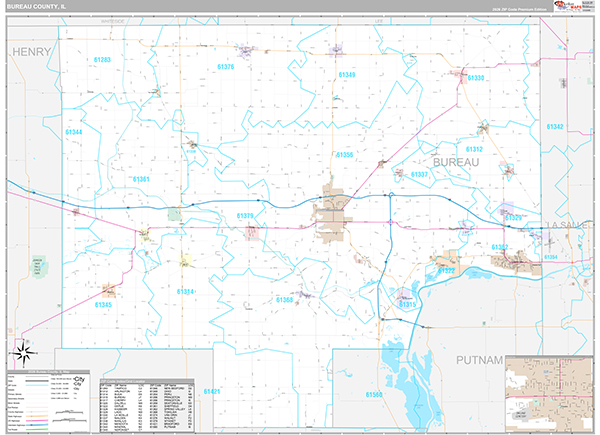Click the LEE county label
The width and height of the screenshot is (600, 435).
379,21
